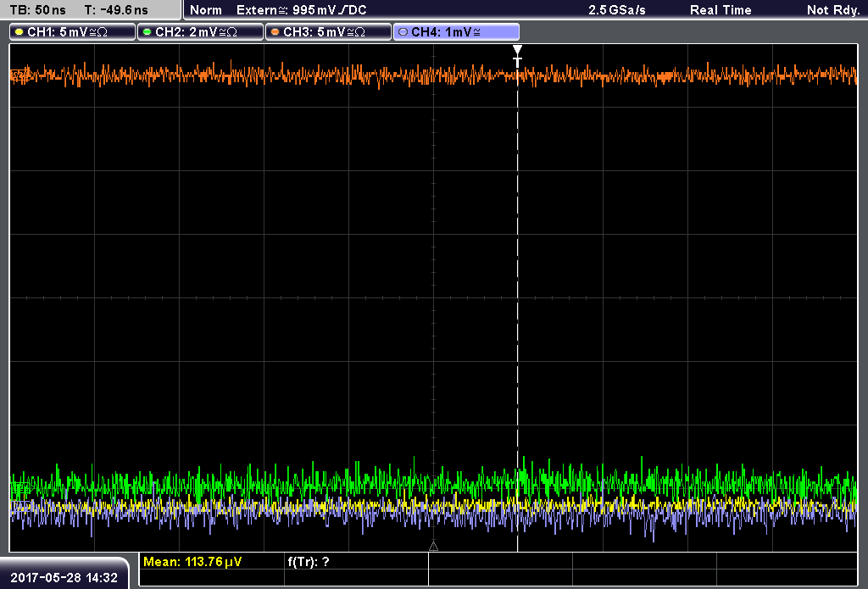
Task: Click the trigger position marker at top of grid
Action: click(x=517, y=55)
